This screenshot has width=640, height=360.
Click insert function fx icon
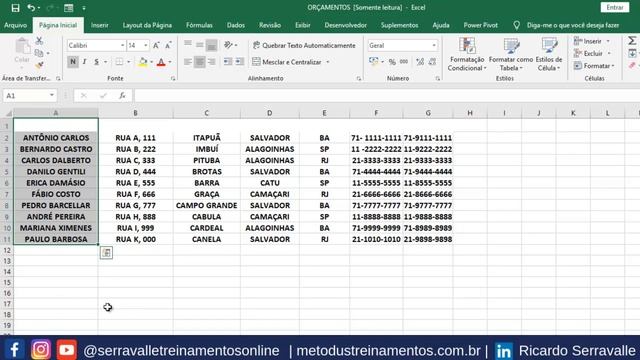122,96
